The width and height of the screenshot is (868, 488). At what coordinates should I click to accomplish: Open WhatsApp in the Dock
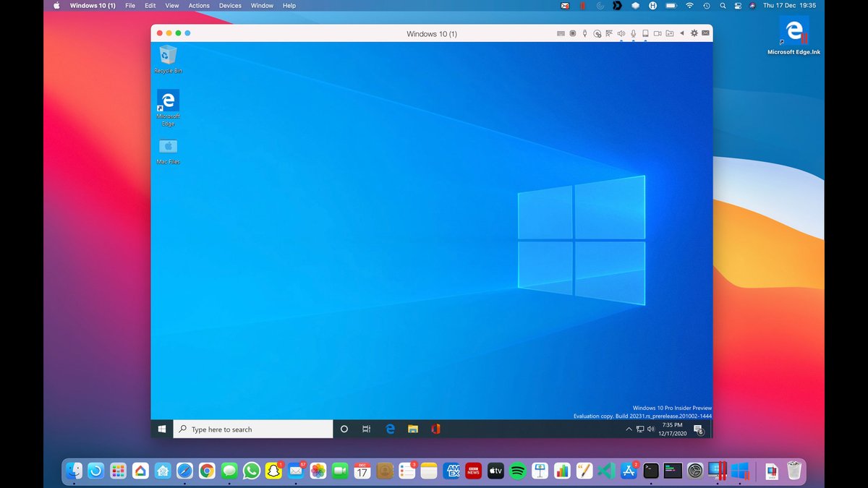point(251,471)
